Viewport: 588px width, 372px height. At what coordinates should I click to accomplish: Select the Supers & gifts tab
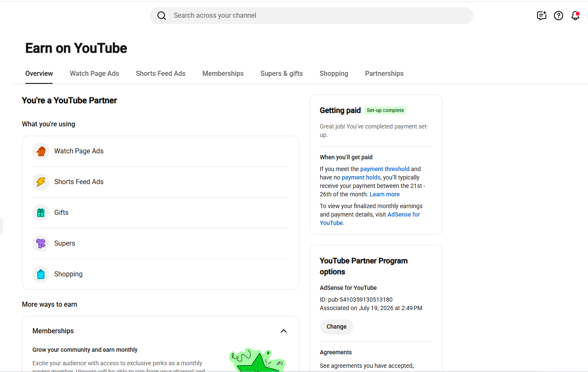[x=282, y=73]
